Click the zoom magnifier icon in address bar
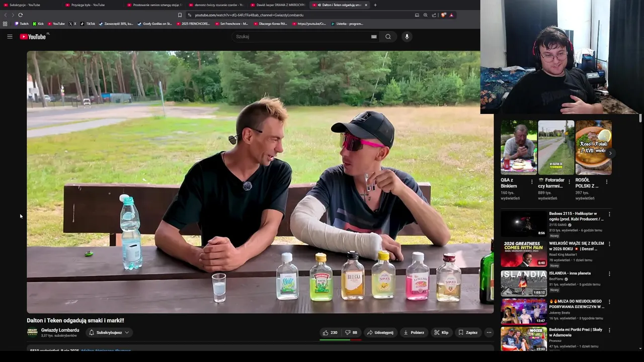Viewport: 644px width, 362px height. tap(425, 15)
